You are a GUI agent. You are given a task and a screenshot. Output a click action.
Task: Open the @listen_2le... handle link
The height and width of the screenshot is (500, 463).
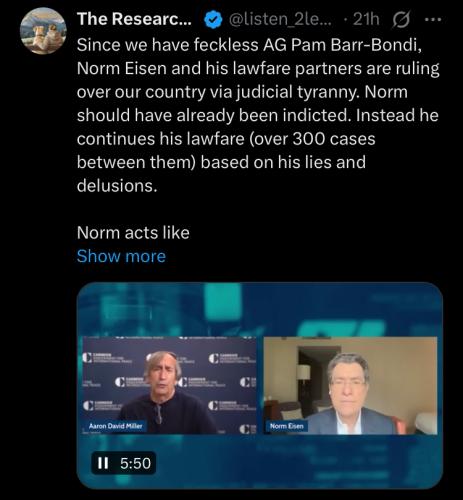[x=280, y=20]
